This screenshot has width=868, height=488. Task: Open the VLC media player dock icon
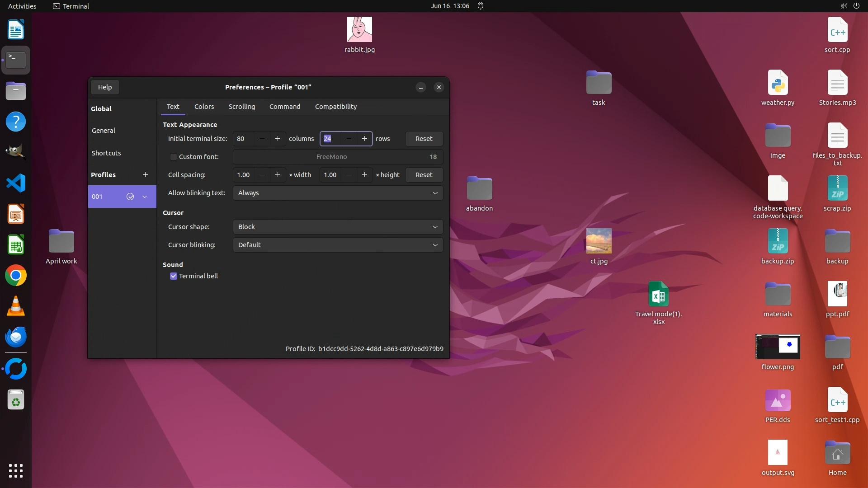pos(16,306)
